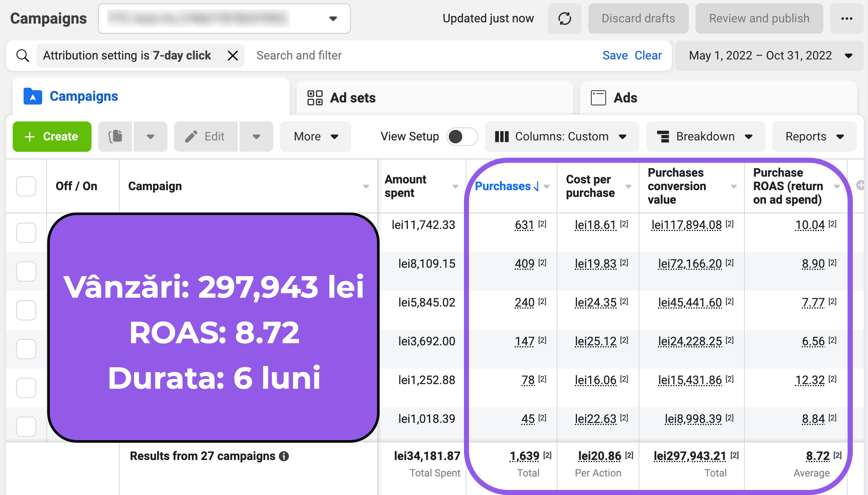Click the Save filter link
868x495 pixels.
point(615,56)
